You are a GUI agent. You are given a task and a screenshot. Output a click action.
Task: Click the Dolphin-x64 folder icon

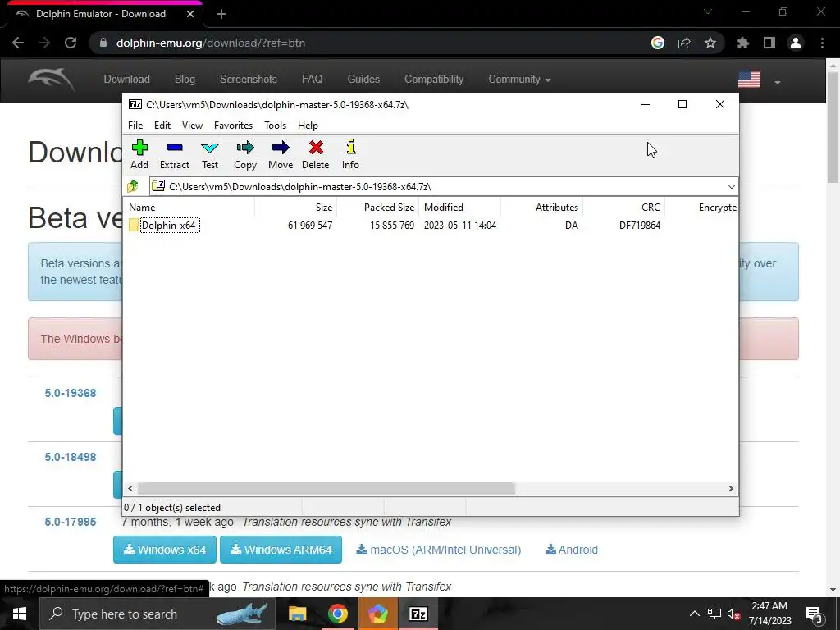[134, 225]
